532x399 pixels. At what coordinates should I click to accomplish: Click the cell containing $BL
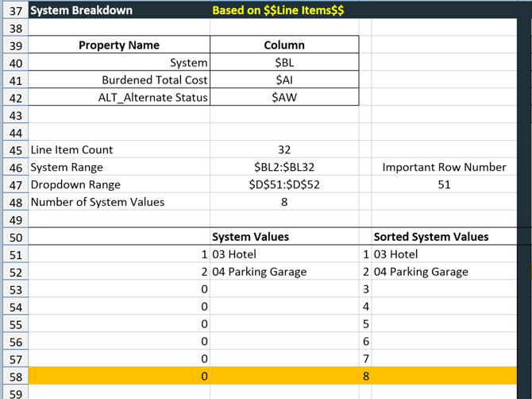tap(284, 63)
